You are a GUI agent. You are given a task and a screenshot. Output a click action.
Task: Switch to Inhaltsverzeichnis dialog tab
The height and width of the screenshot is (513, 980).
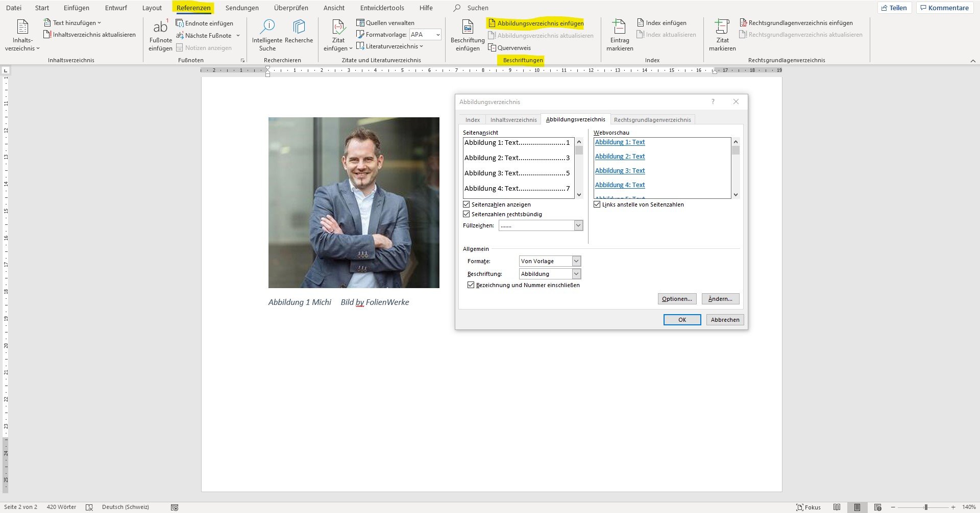(x=513, y=120)
